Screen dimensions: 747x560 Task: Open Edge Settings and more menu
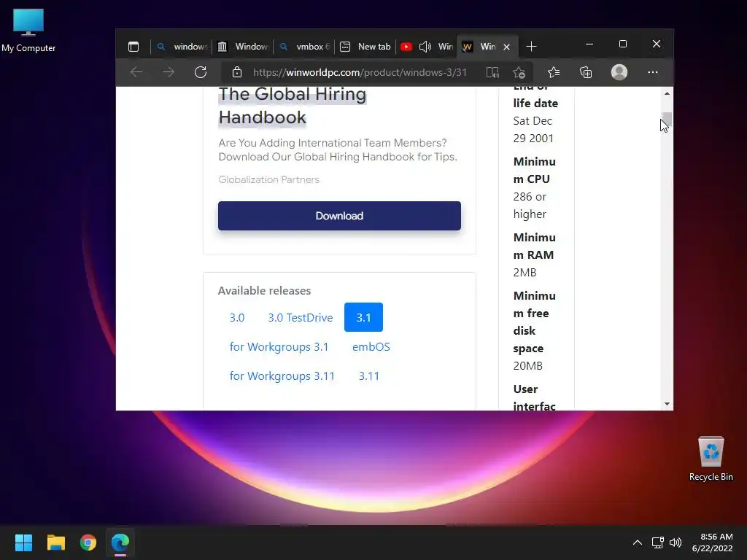click(x=653, y=72)
